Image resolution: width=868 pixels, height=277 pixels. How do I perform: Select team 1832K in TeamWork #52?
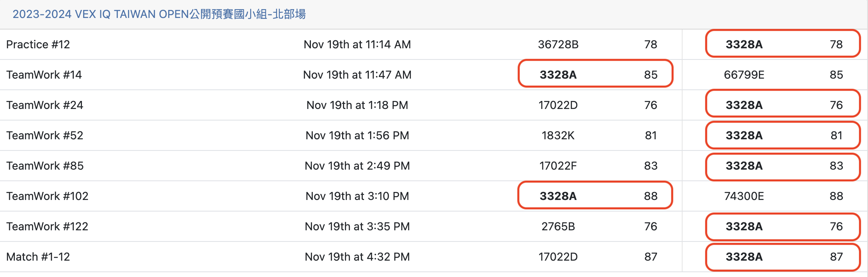coord(558,135)
